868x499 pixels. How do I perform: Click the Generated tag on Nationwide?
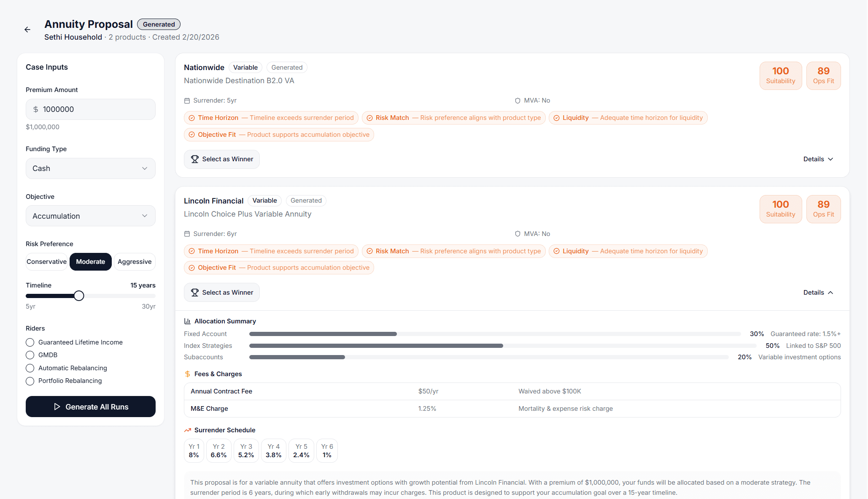point(287,68)
